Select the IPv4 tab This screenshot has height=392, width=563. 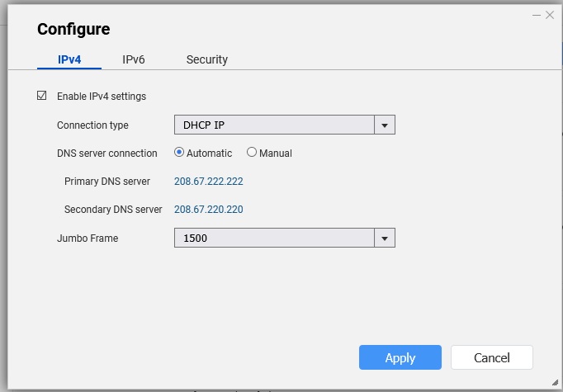(69, 59)
